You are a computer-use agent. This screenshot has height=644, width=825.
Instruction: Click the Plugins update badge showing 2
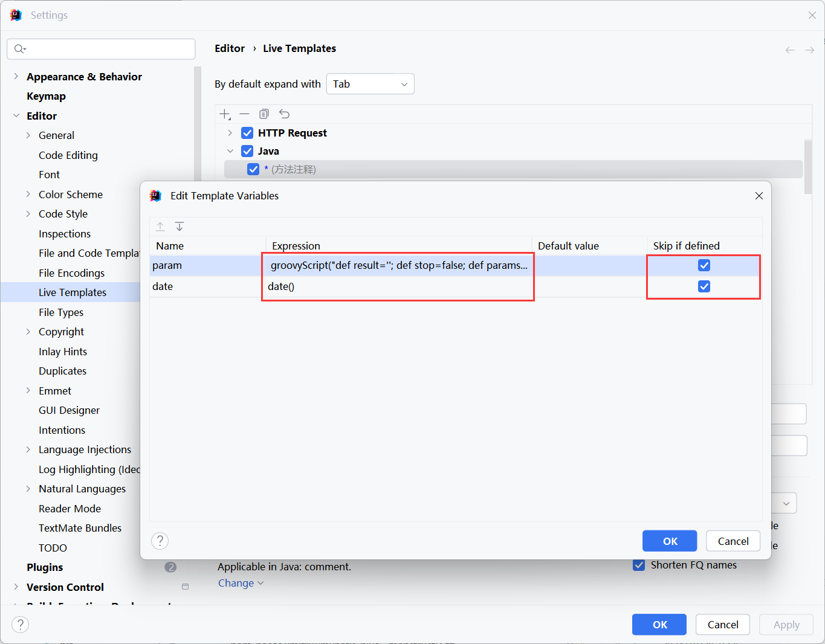click(x=170, y=567)
